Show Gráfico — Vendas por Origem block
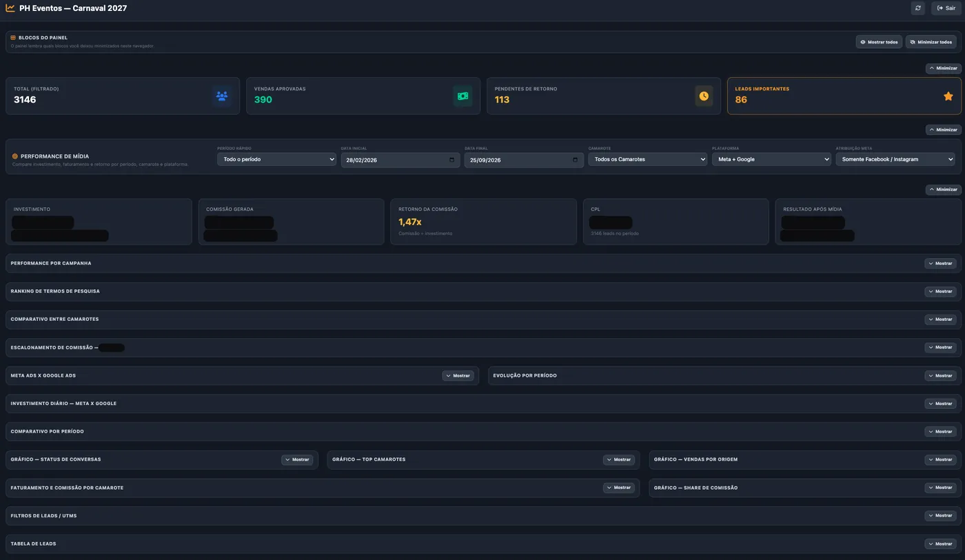 click(x=940, y=459)
